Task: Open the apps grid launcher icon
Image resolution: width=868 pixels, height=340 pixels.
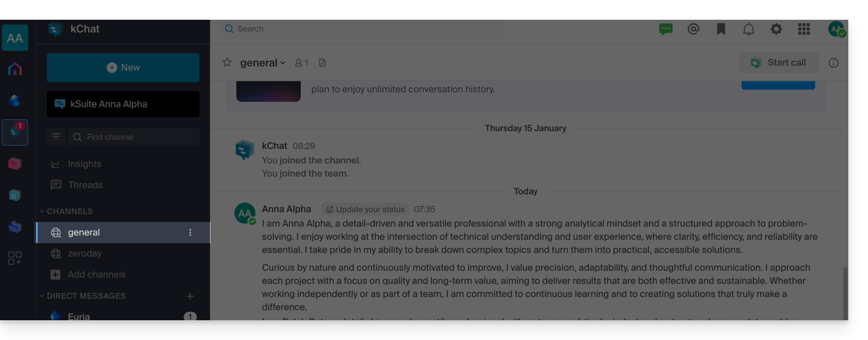Action: 804,29
